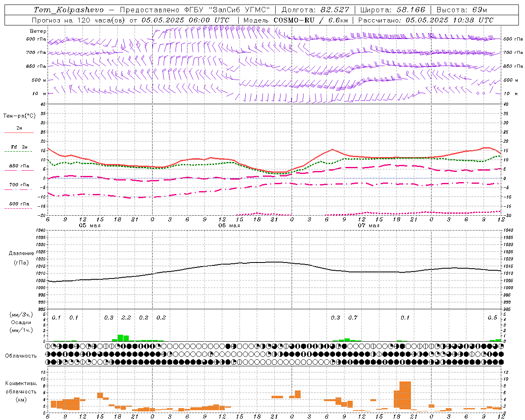
Task: Click the 'Конвективн.' convective cloud label
Action: [x=21, y=383]
